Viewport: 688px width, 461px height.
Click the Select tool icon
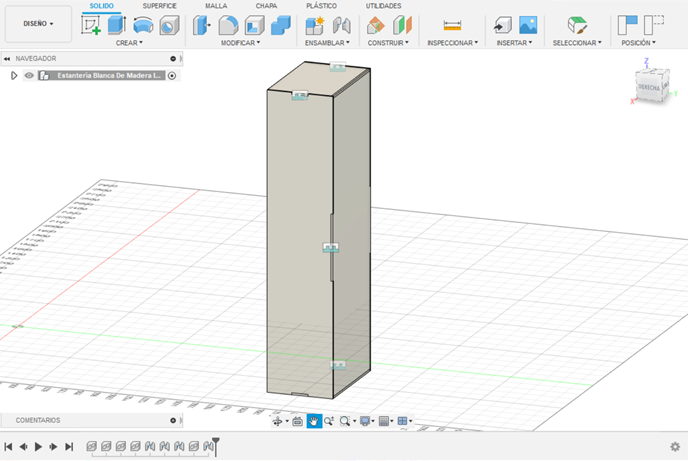[x=577, y=25]
